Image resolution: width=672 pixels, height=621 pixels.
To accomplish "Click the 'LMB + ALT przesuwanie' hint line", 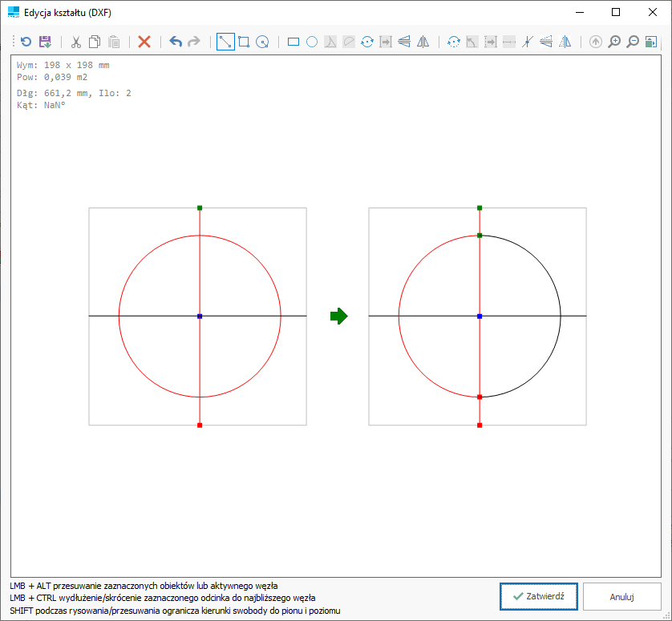I will (x=144, y=586).
